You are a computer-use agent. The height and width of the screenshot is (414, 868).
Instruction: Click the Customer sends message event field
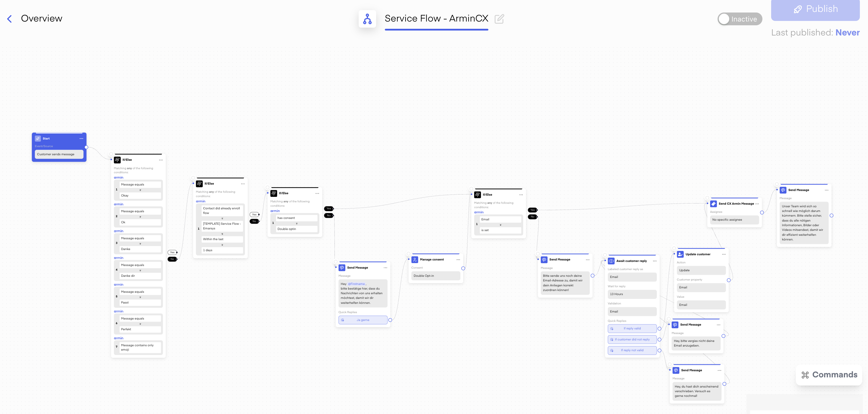click(x=59, y=154)
